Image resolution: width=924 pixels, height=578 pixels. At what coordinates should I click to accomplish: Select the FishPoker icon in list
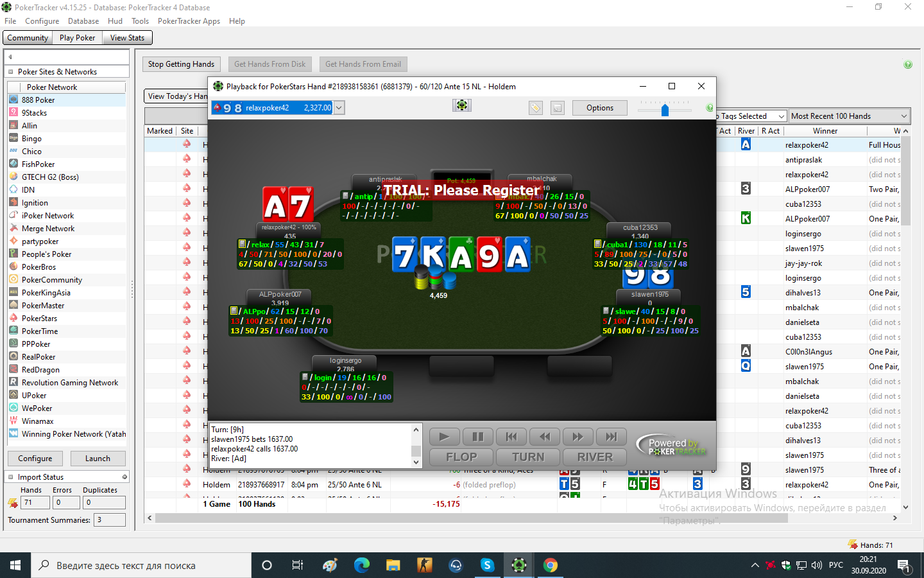[13, 164]
